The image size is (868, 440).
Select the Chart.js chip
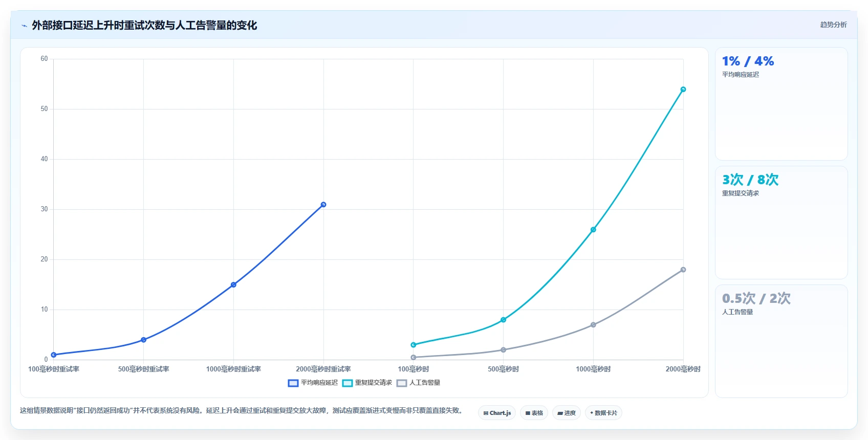coord(497,413)
